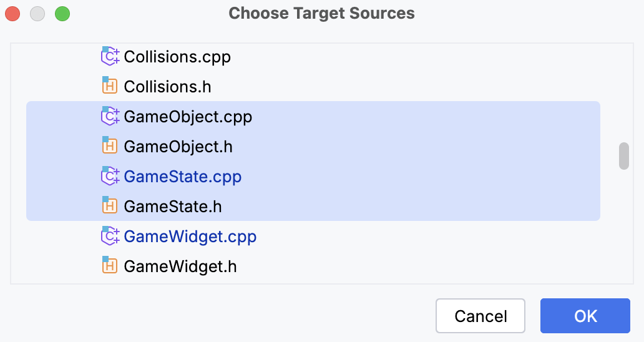Click the green zoom window button
The width and height of the screenshot is (644, 342).
[62, 14]
